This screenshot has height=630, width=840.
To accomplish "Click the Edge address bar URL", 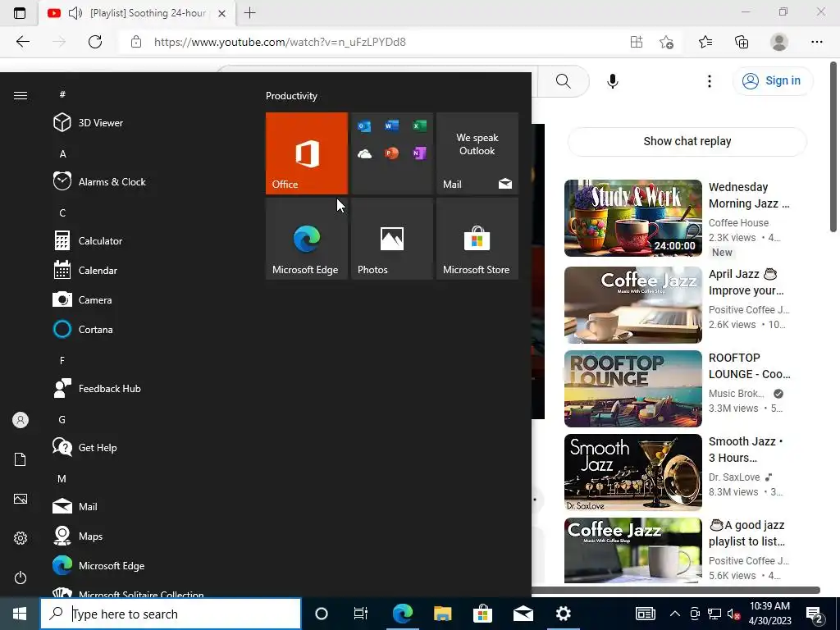I will tap(280, 42).
